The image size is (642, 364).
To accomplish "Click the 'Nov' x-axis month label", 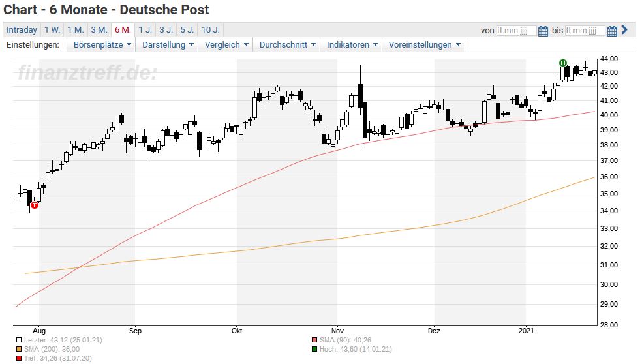I will [337, 331].
